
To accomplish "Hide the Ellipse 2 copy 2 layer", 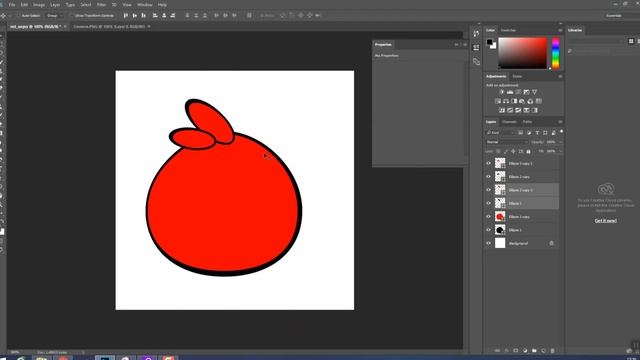I will [x=489, y=190].
